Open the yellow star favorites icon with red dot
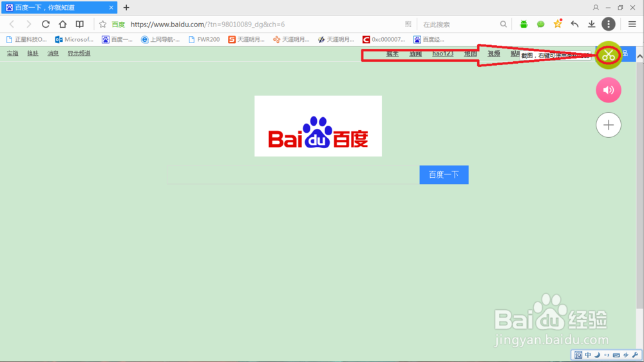Viewport: 644px width, 362px height. coord(558,24)
